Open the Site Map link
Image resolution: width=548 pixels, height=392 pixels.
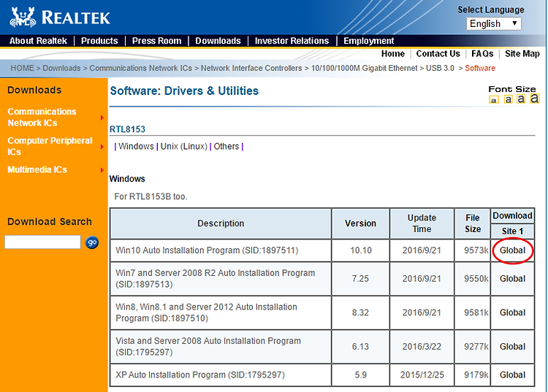tap(522, 54)
